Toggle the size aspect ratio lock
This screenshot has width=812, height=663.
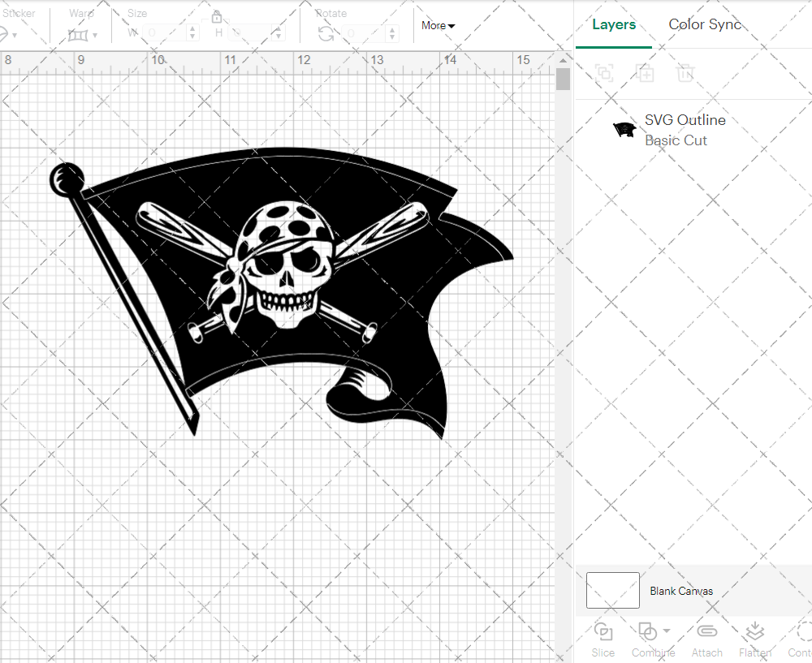217,17
